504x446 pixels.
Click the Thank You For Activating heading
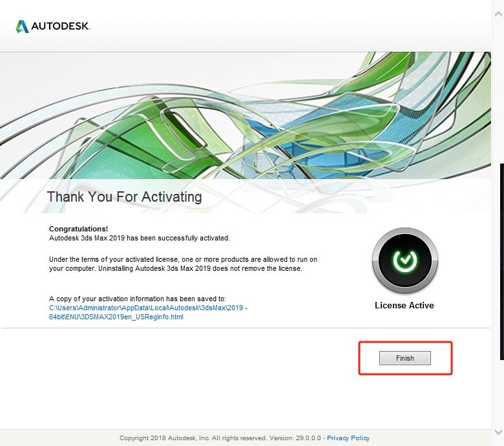point(124,196)
